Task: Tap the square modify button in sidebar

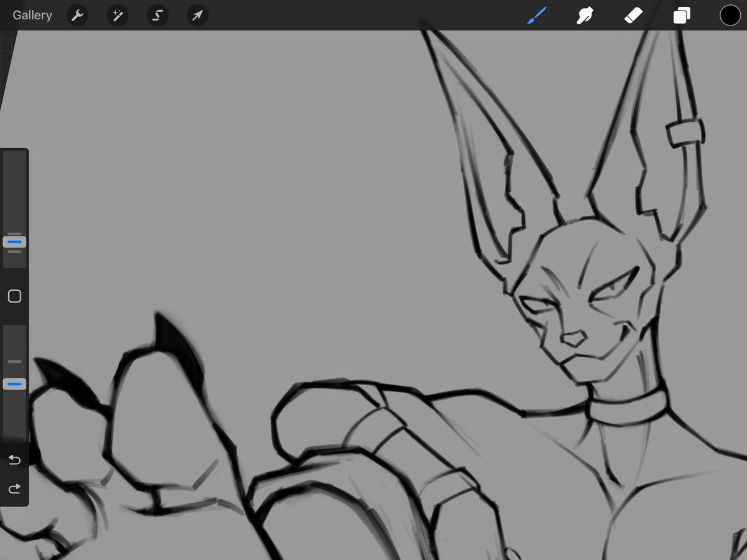Action: (14, 296)
